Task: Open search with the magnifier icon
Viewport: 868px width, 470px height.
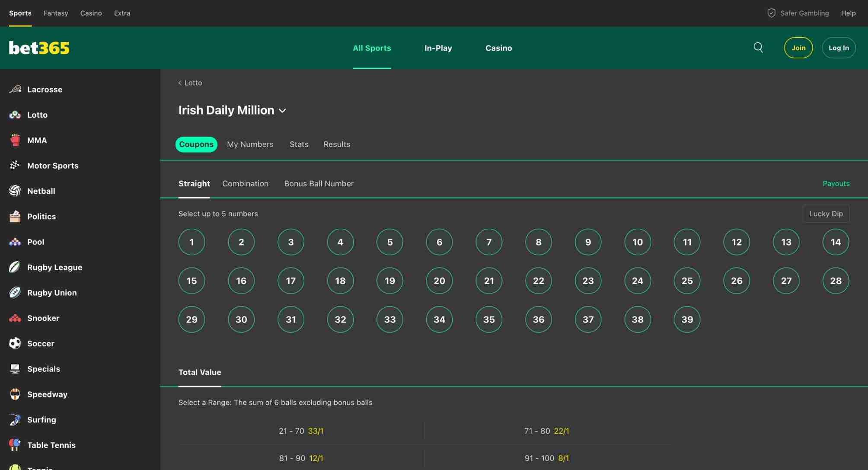Action: pyautogui.click(x=758, y=48)
